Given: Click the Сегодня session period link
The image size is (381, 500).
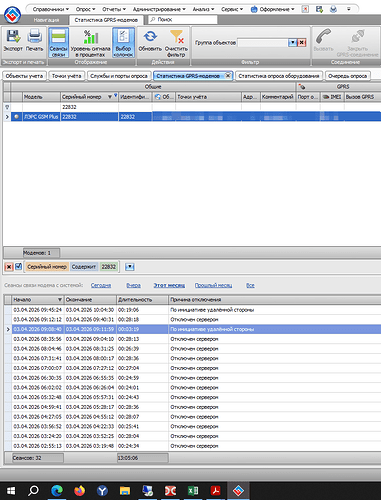Looking at the screenshot, I should [101, 285].
